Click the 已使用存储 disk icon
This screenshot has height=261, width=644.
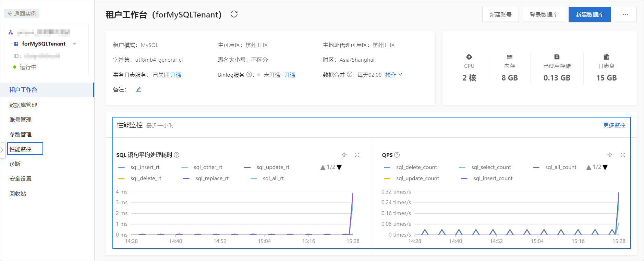tap(557, 57)
